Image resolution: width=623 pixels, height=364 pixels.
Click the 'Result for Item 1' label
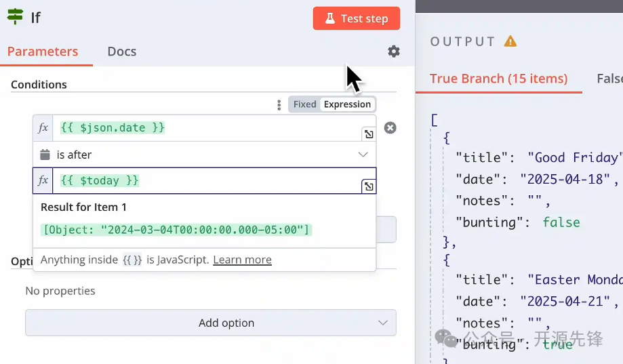point(83,207)
